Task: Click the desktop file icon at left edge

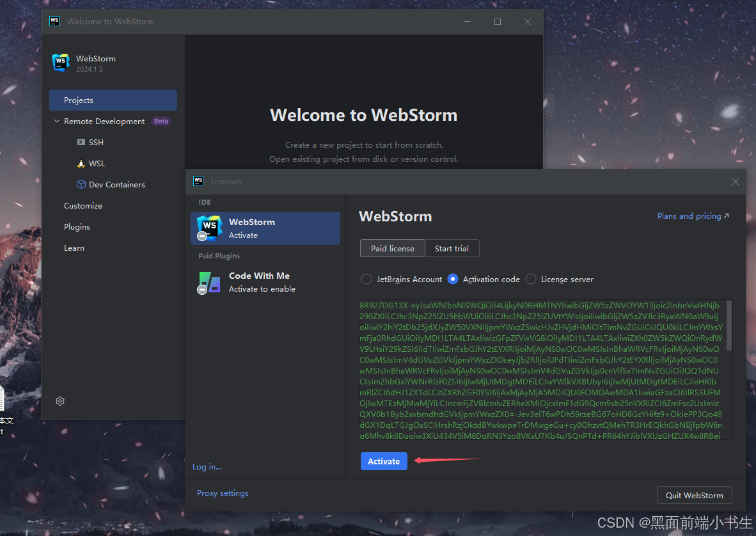Action: pos(2,399)
